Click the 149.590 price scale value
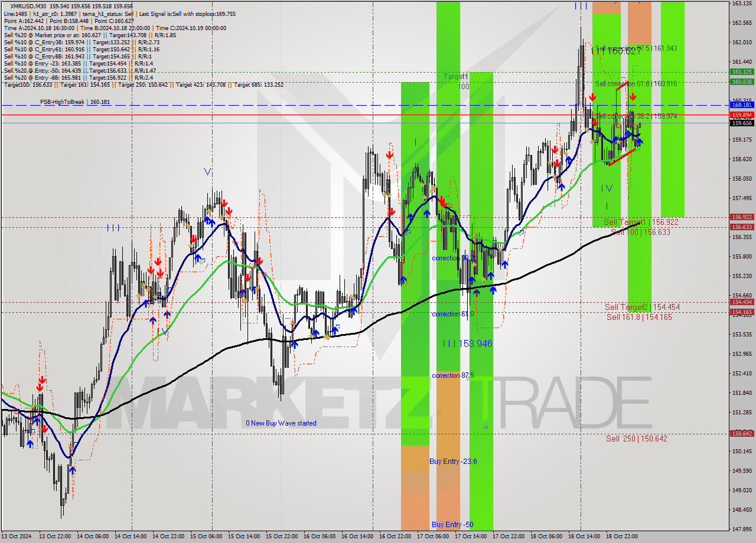Screen dimensions: 756x543 (x=742, y=471)
